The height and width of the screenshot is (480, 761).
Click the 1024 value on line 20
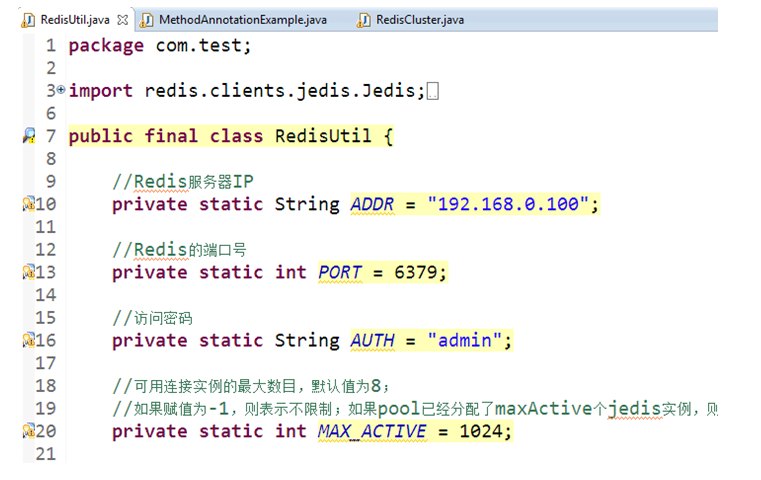480,431
